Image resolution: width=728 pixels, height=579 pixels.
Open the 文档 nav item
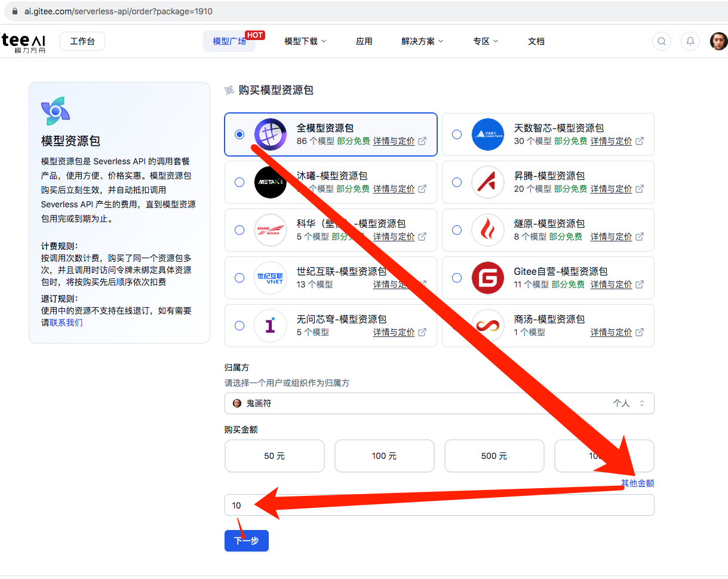[x=536, y=41]
